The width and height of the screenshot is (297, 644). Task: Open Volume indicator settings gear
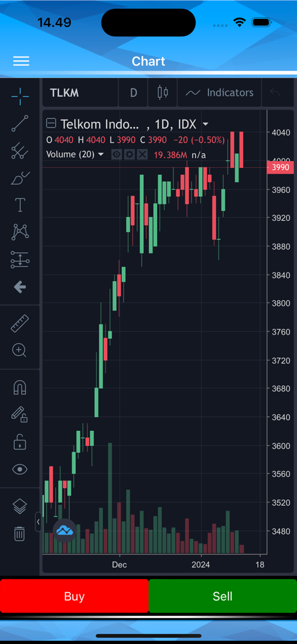[x=129, y=155]
